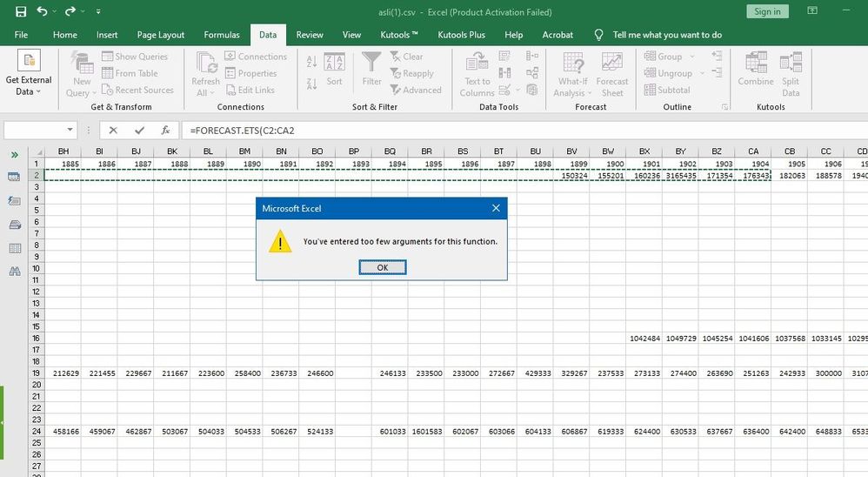This screenshot has height=477, width=868.
Task: Click OK in the Microsoft Excel dialog
Action: click(383, 267)
